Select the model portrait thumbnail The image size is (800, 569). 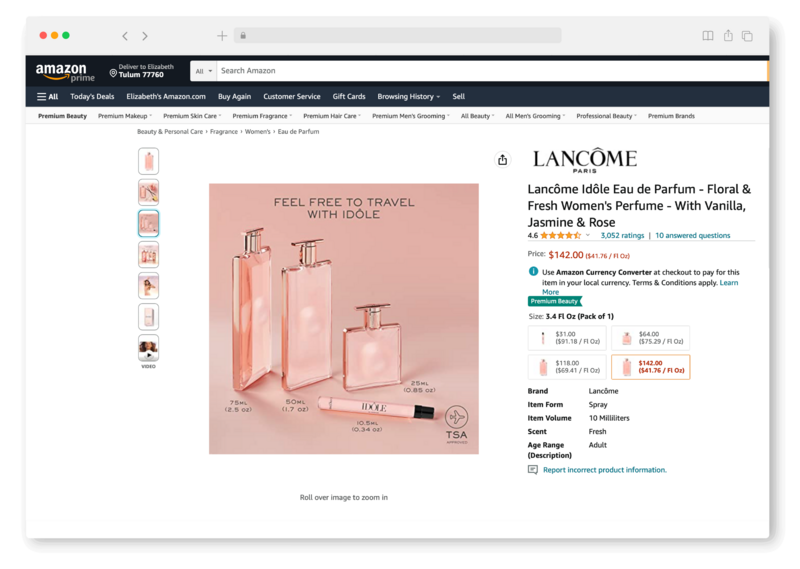pos(148,286)
